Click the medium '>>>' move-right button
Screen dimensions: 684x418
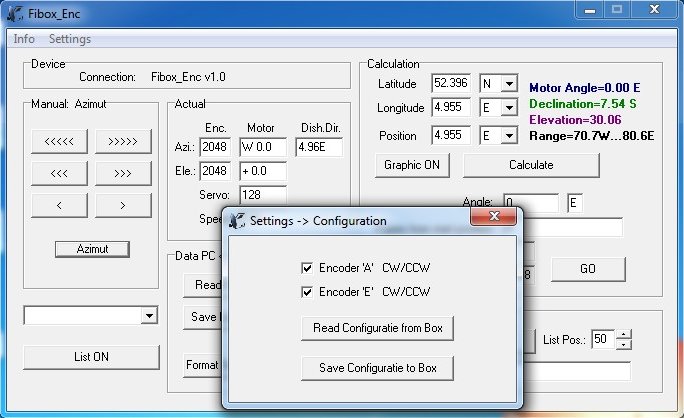(123, 173)
